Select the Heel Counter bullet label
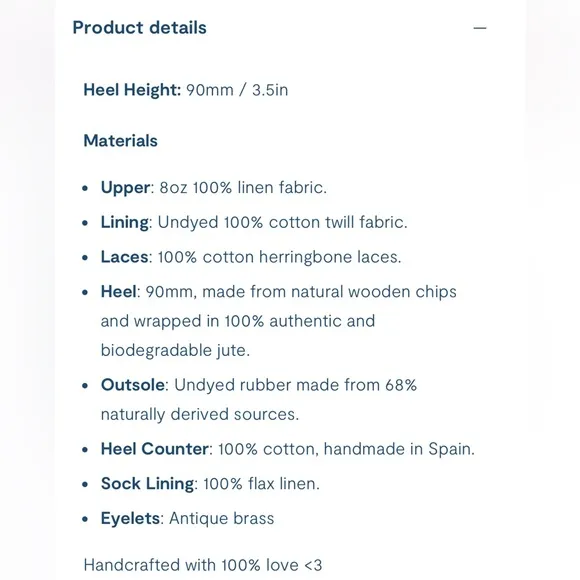This screenshot has height=580, width=580. [155, 449]
